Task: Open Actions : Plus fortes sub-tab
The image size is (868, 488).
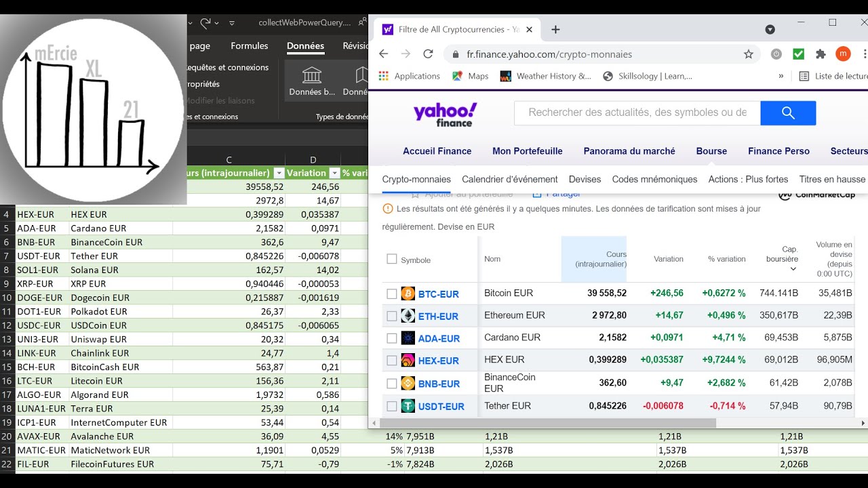Action: pyautogui.click(x=749, y=180)
